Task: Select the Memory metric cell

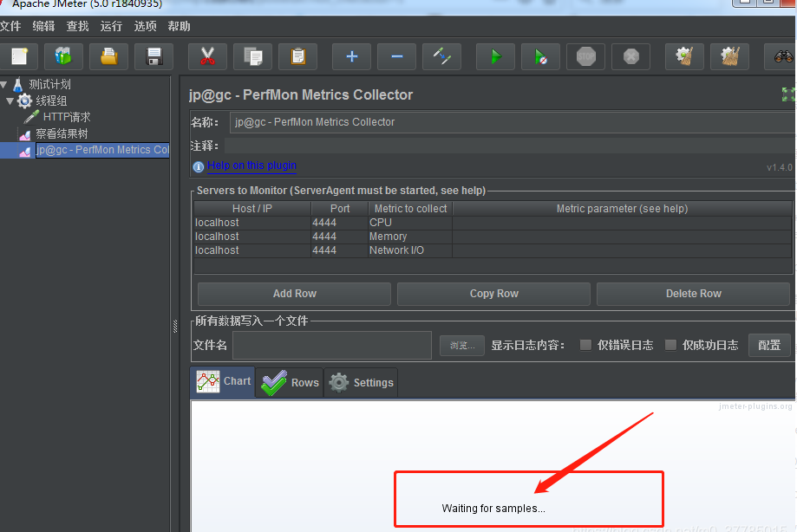Action: 410,237
